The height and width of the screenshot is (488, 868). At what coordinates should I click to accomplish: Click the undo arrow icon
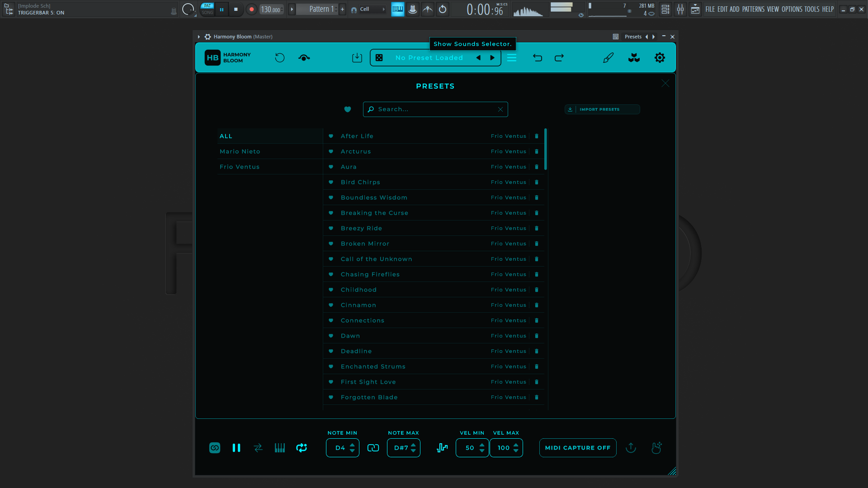[x=538, y=58]
